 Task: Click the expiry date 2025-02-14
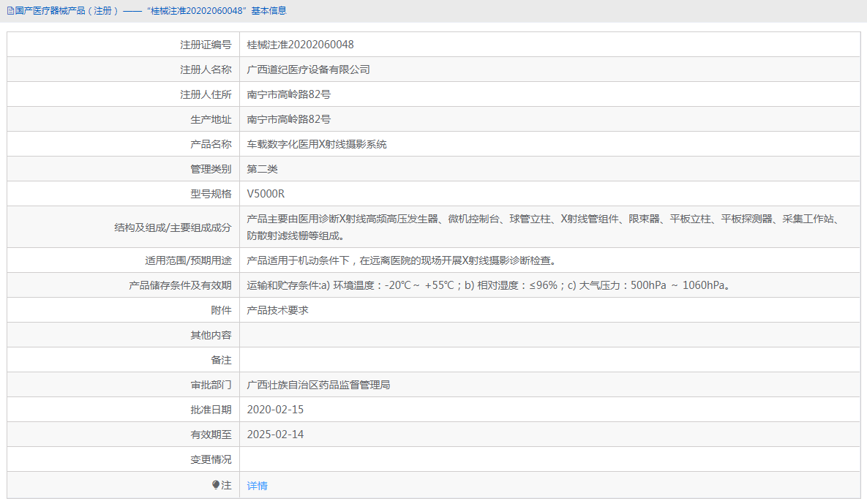pyautogui.click(x=274, y=434)
